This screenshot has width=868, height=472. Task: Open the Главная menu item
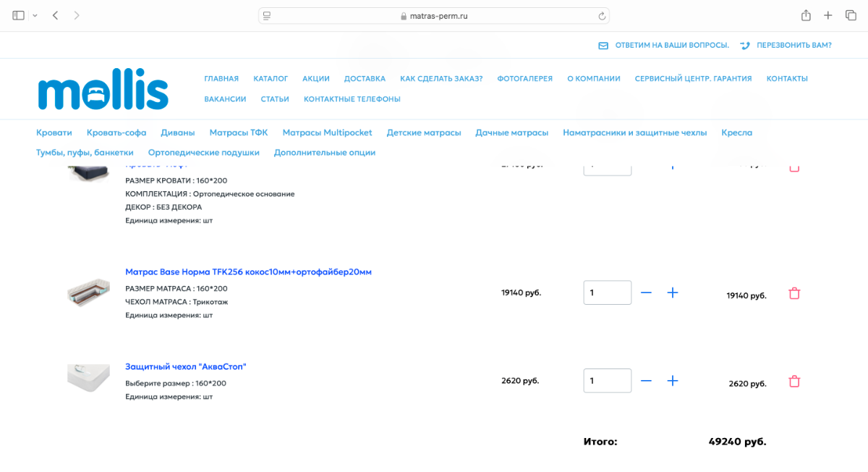tap(221, 78)
